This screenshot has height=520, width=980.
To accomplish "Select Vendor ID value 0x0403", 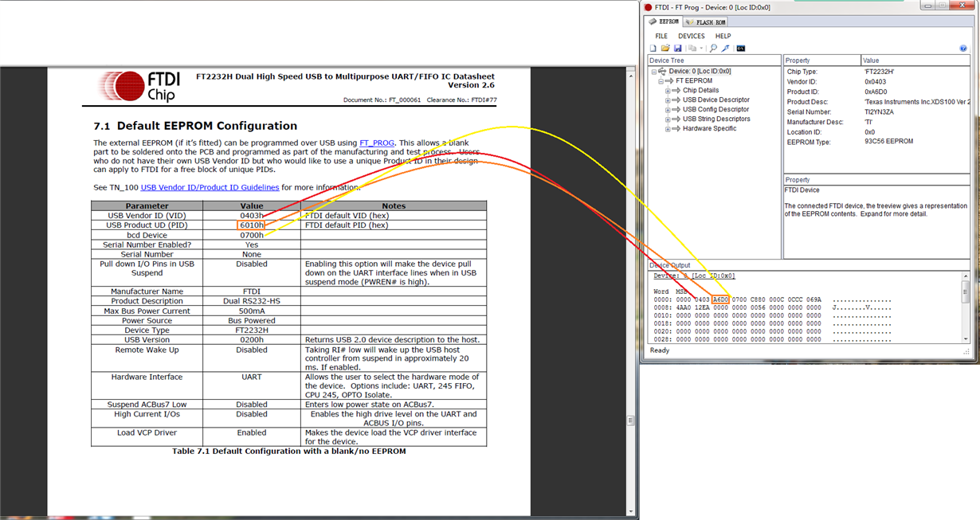I will [874, 81].
